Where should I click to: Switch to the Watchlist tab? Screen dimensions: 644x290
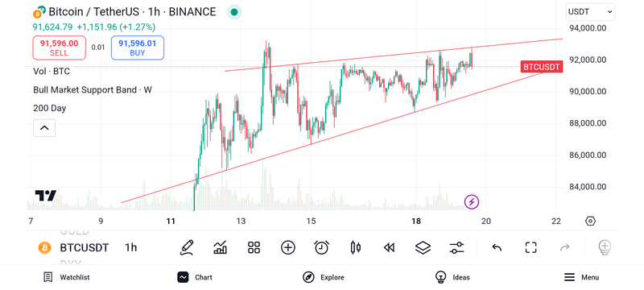click(x=67, y=277)
